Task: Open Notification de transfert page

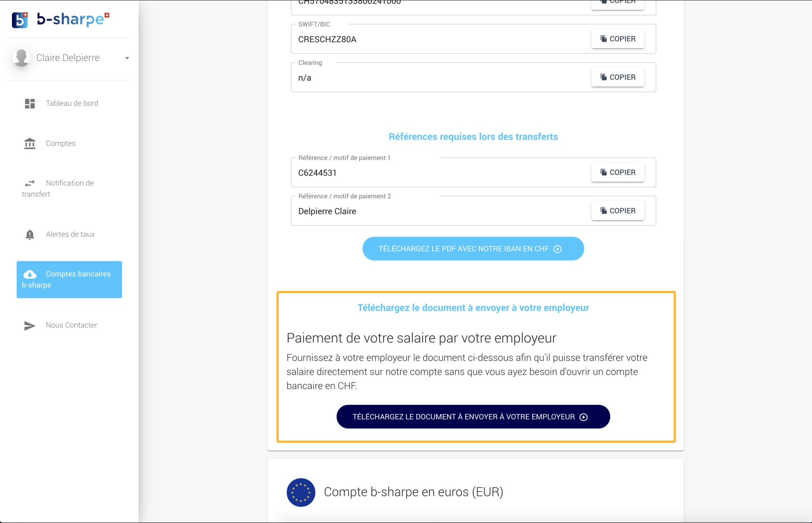Action: coord(69,188)
